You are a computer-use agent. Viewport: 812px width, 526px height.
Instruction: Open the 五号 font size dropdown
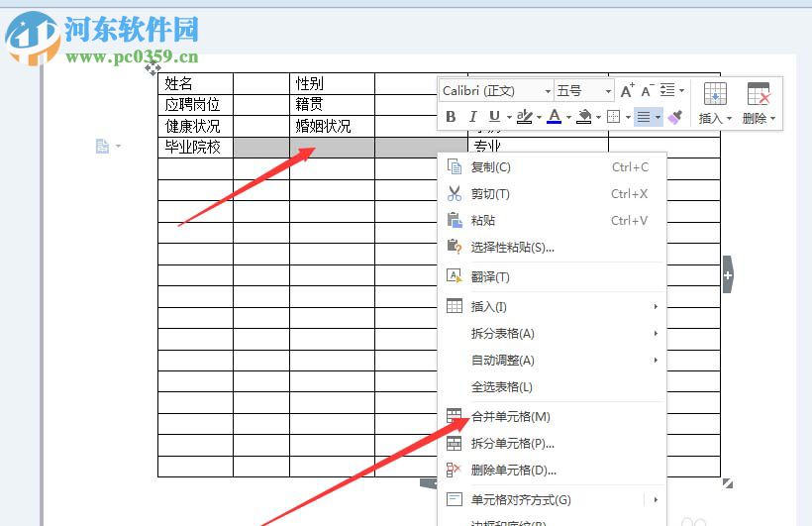tap(608, 91)
